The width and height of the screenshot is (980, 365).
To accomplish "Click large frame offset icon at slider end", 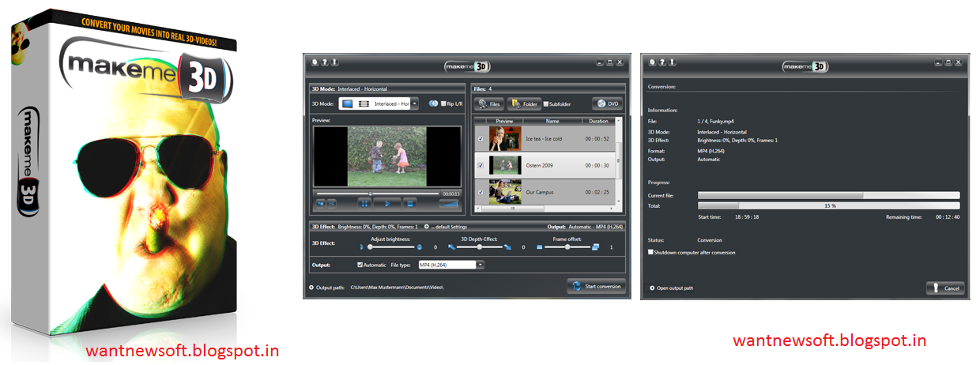I will point(596,247).
